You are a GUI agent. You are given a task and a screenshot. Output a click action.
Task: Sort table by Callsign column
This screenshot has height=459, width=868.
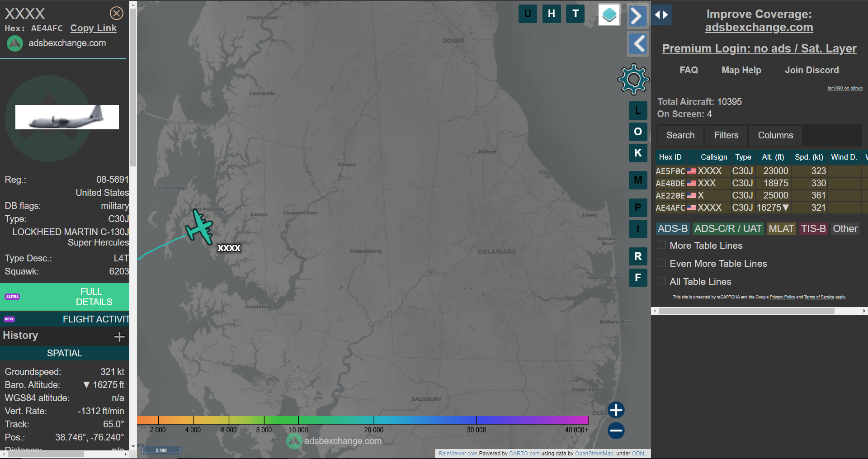[x=714, y=157]
